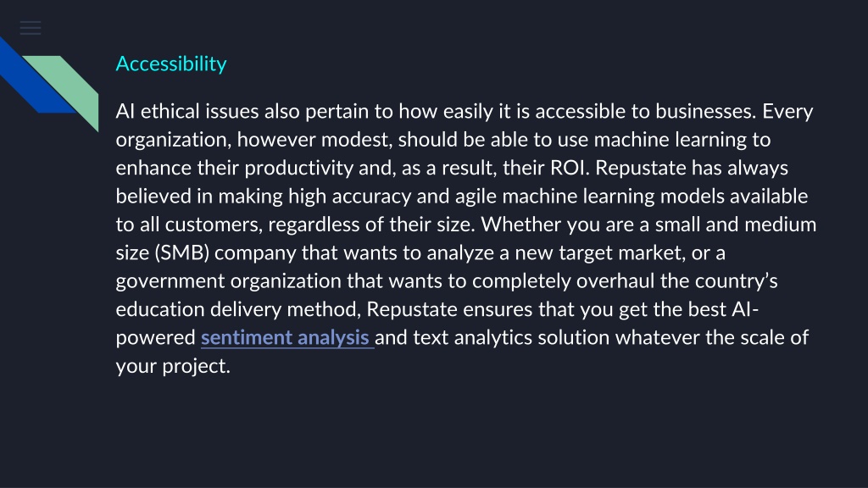Click the words 'education delivery method'
868x488 pixels.
point(238,309)
